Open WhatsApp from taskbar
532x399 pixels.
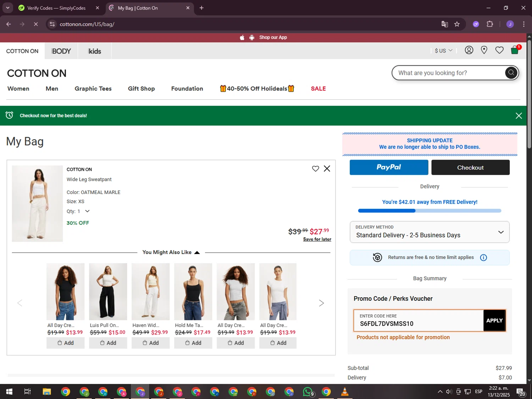(x=308, y=392)
